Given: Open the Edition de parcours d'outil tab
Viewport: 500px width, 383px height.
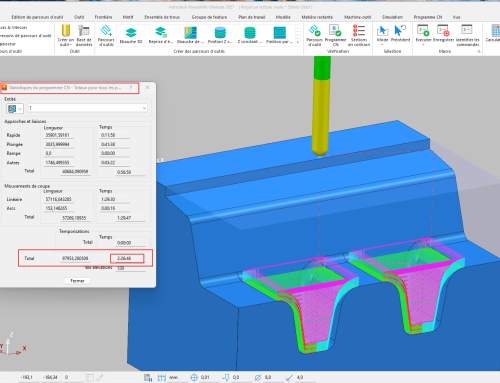Looking at the screenshot, I should point(37,17).
